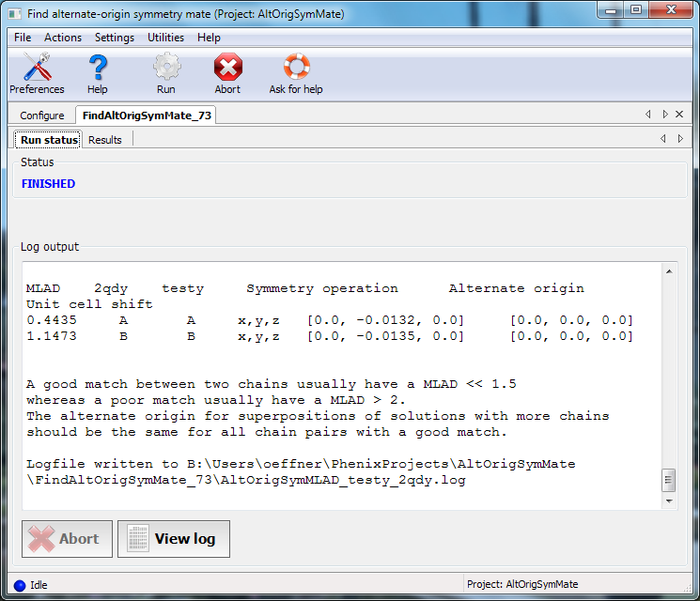Open the Utilities menu
The height and width of the screenshot is (601, 700).
tap(165, 38)
